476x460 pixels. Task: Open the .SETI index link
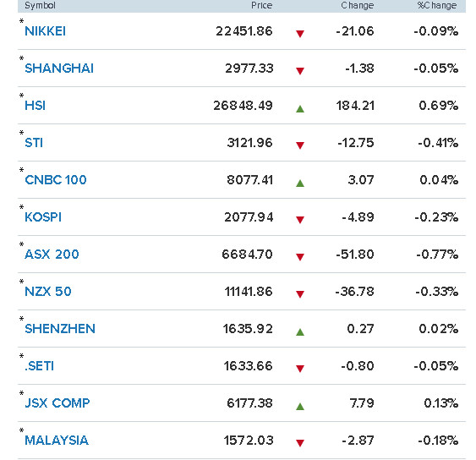(x=39, y=366)
